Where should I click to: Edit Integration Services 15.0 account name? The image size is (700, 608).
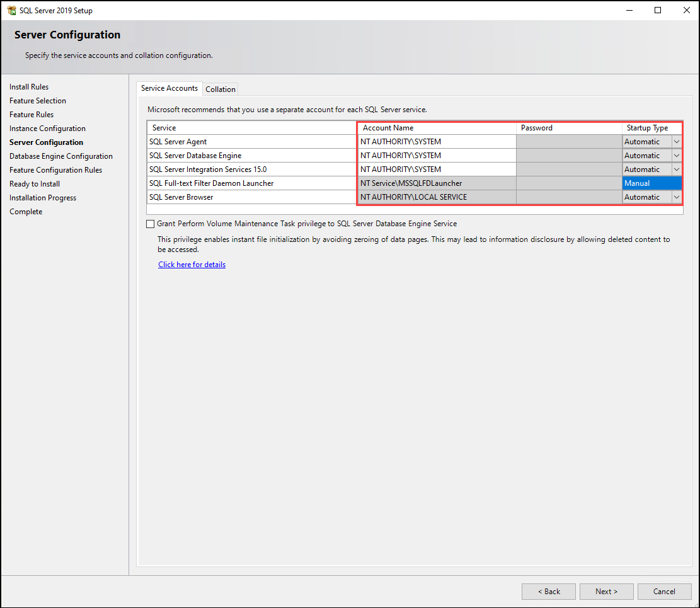[437, 169]
